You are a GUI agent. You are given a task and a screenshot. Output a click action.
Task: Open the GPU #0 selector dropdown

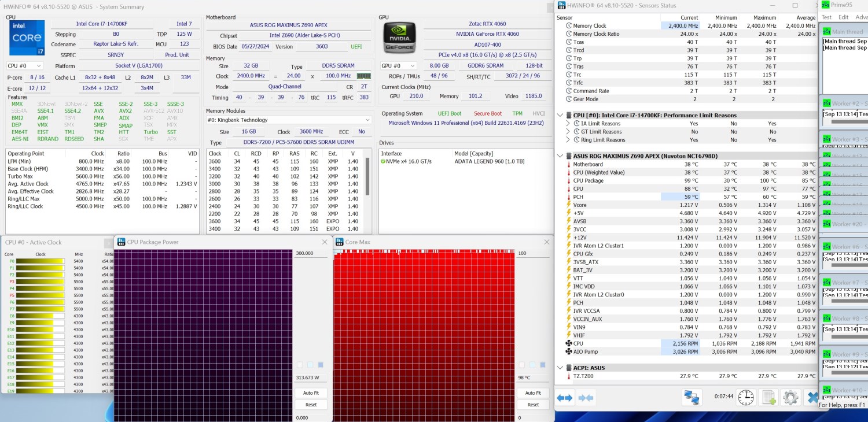pyautogui.click(x=399, y=66)
